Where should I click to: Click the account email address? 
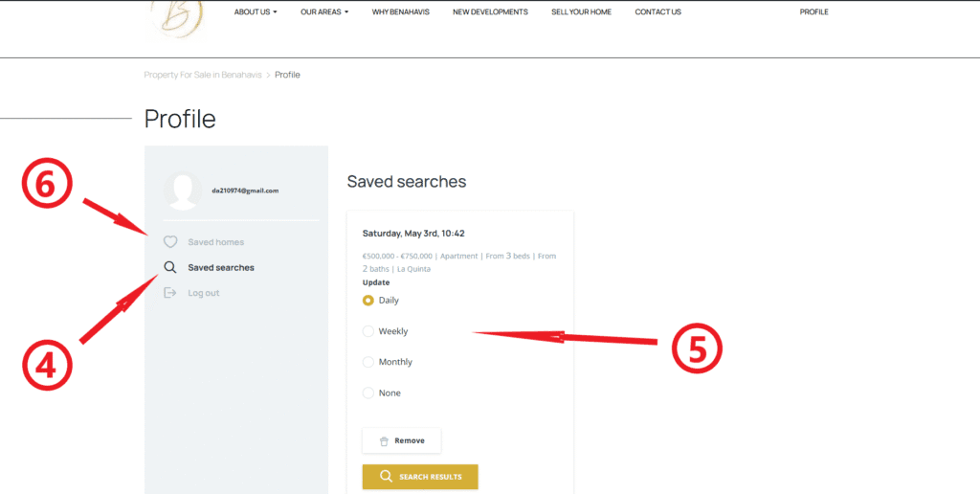(x=245, y=191)
